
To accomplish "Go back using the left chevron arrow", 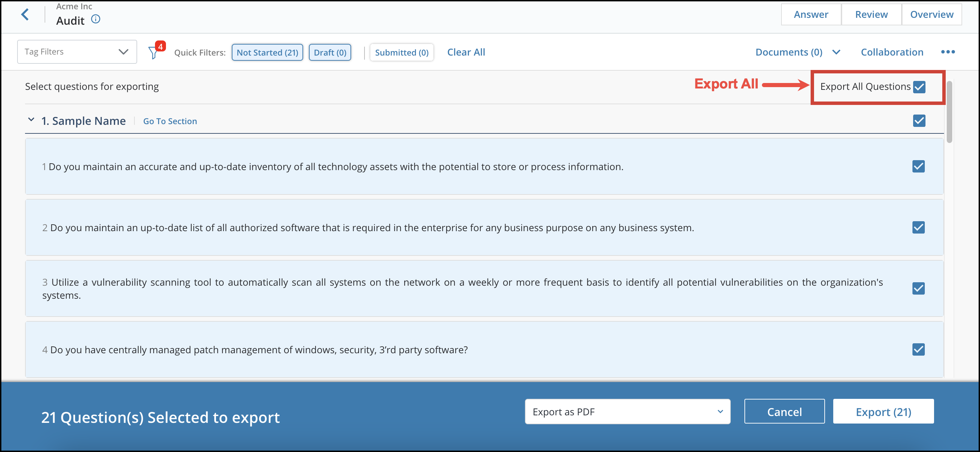I will click(x=25, y=14).
